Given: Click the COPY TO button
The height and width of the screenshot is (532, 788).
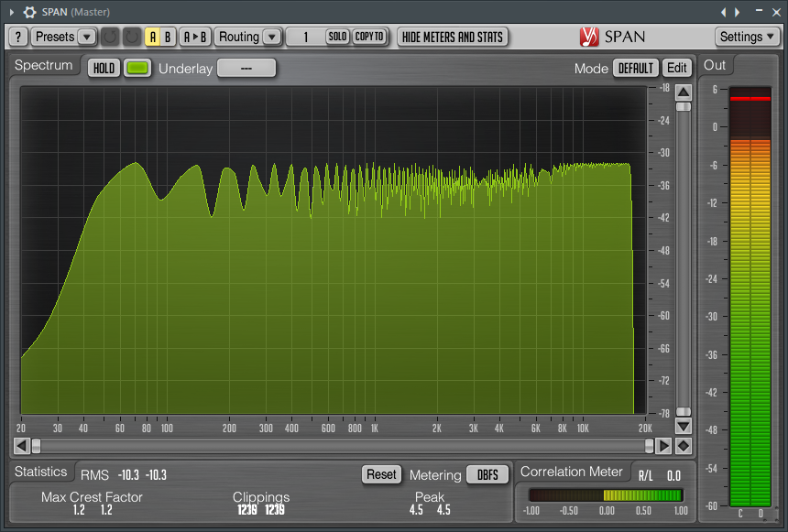Looking at the screenshot, I should (x=369, y=37).
